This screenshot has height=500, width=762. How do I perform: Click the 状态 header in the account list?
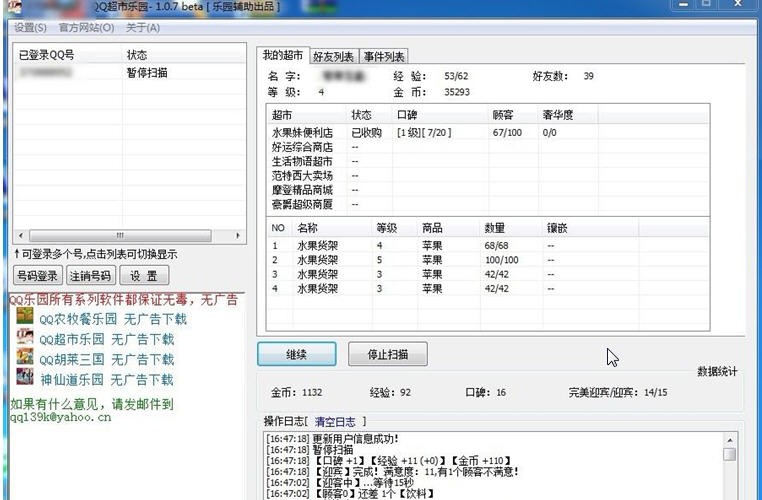click(x=184, y=55)
